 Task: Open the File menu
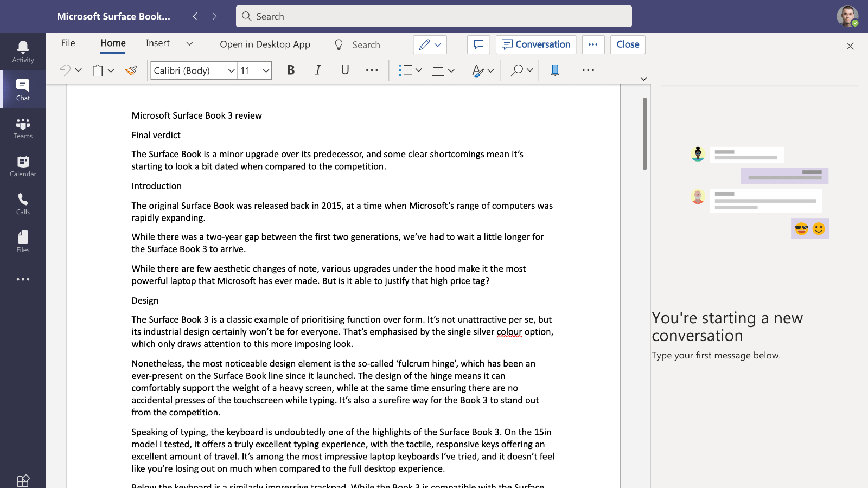click(x=68, y=43)
